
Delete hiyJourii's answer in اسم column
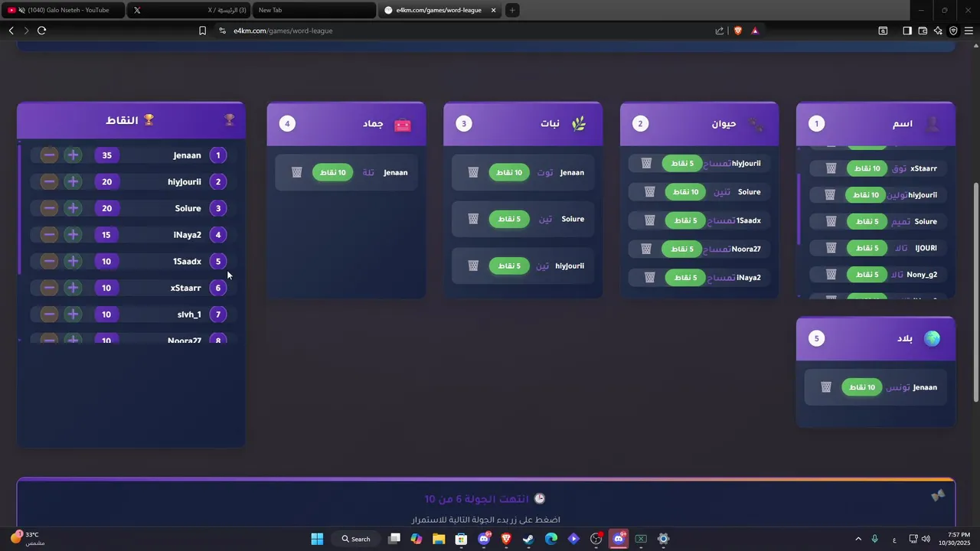[830, 195]
